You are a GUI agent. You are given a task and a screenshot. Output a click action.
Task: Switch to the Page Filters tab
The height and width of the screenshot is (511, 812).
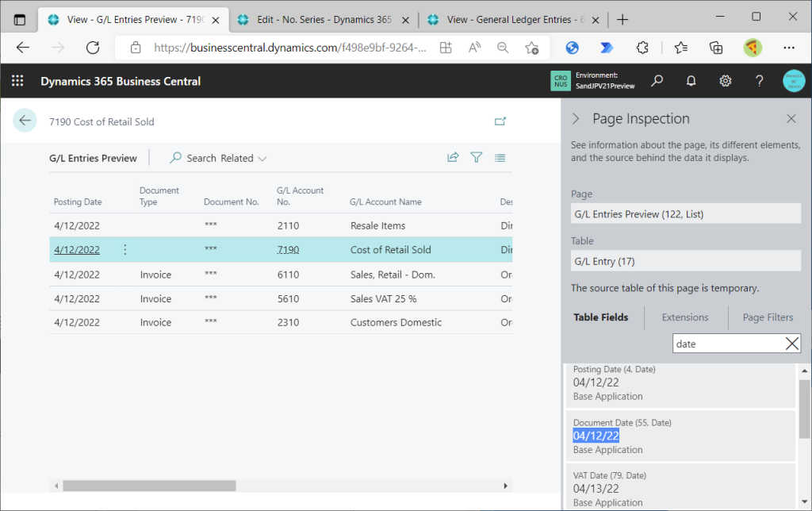tap(768, 317)
